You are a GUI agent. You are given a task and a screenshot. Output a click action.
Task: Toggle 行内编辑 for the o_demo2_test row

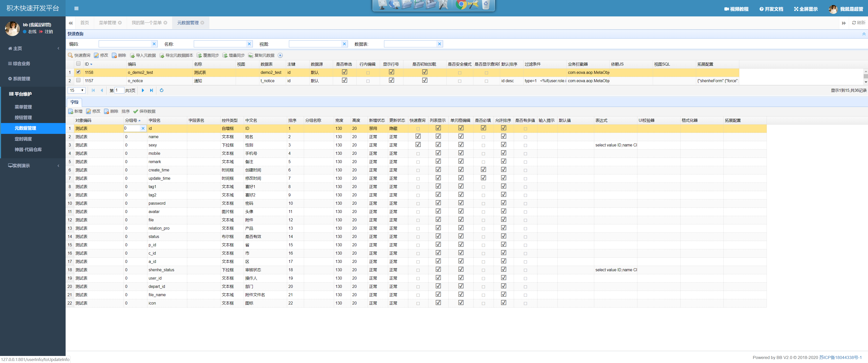click(368, 73)
